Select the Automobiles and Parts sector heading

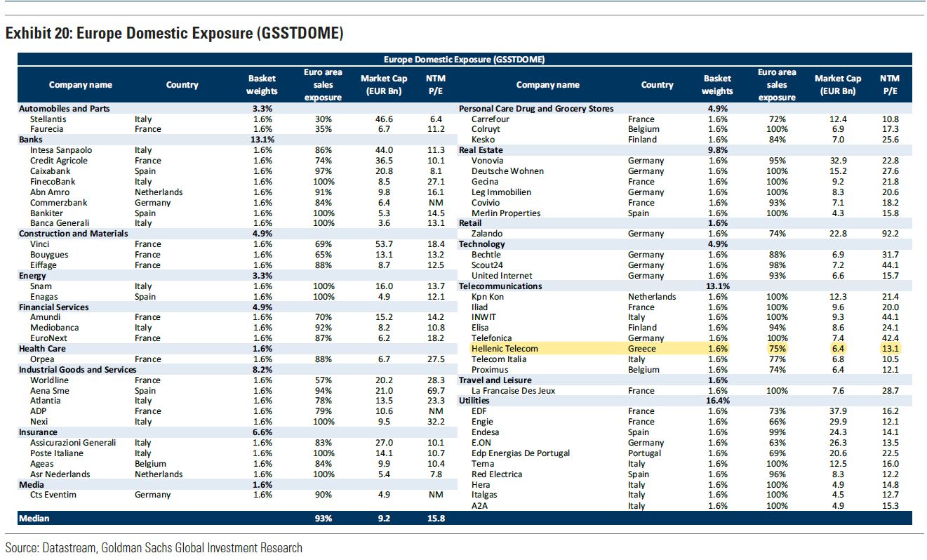64,108
